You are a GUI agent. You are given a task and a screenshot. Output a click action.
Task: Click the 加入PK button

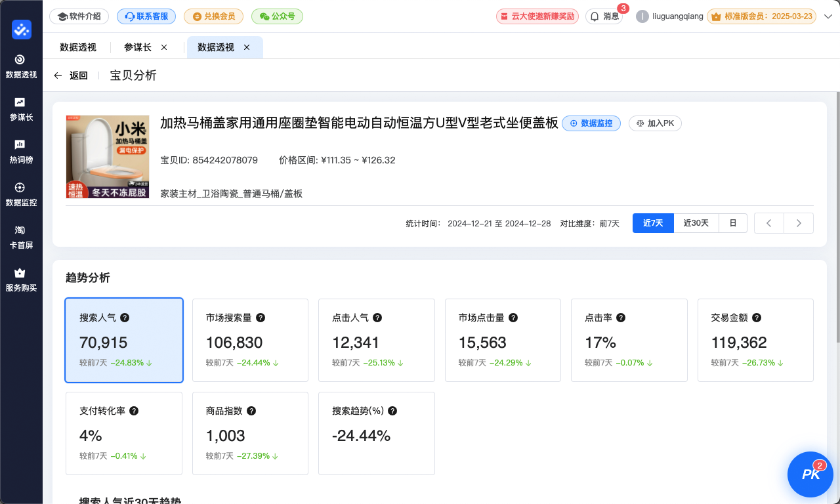click(655, 123)
